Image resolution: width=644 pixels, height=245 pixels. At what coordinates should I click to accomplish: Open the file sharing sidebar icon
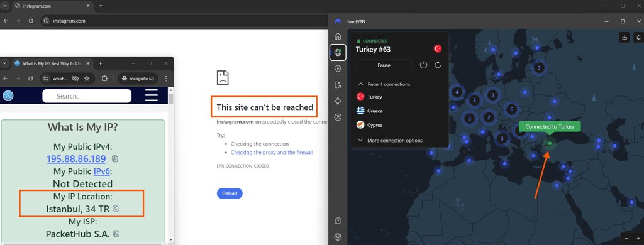coord(338,85)
